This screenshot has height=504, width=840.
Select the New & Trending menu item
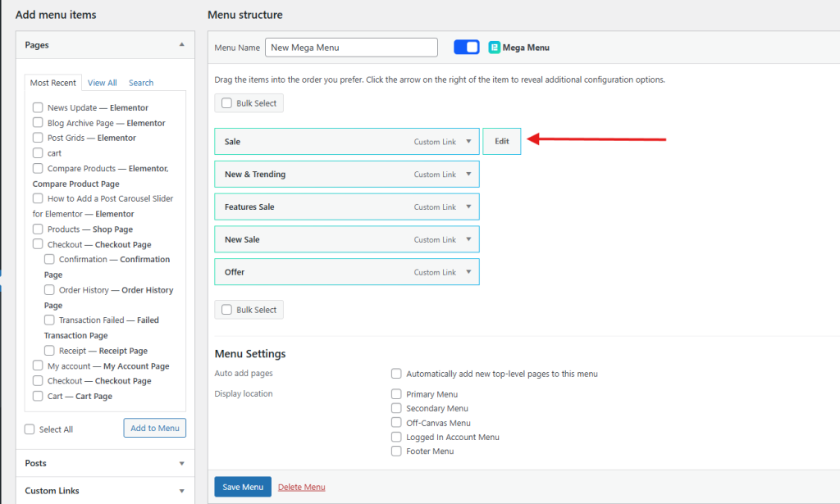(x=347, y=175)
